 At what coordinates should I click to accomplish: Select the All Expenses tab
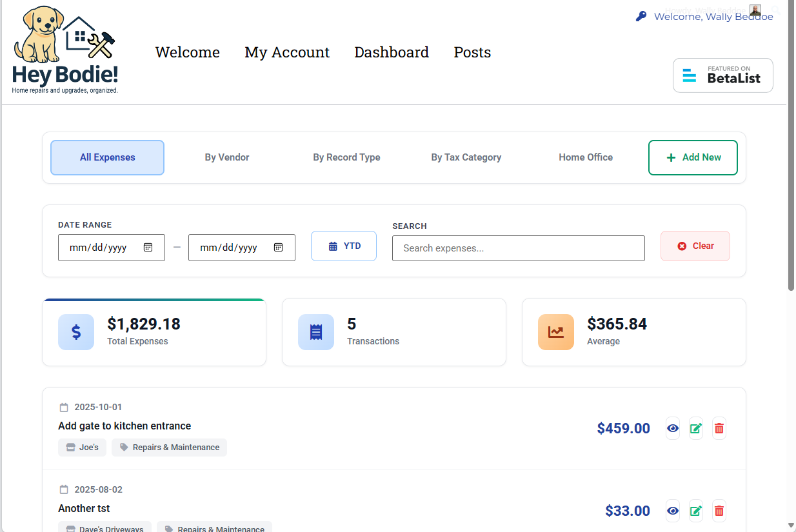[108, 157]
